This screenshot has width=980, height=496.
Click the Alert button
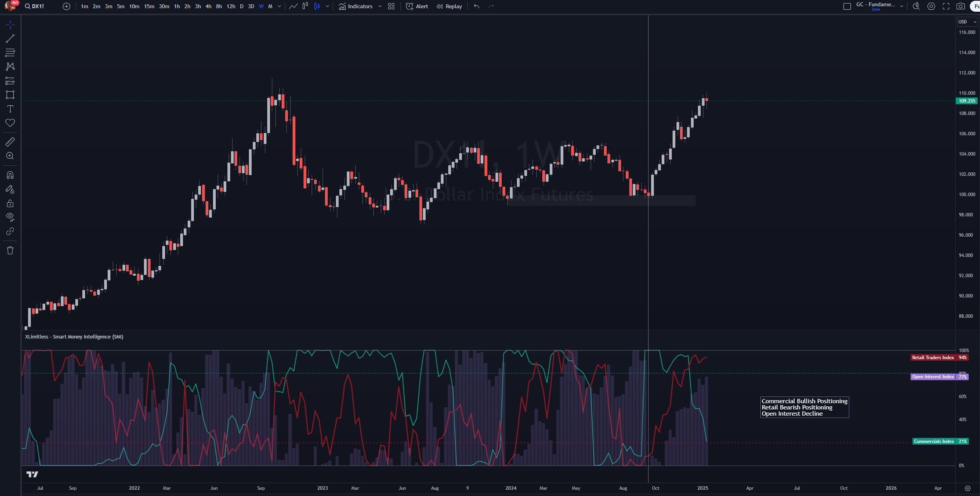point(417,6)
